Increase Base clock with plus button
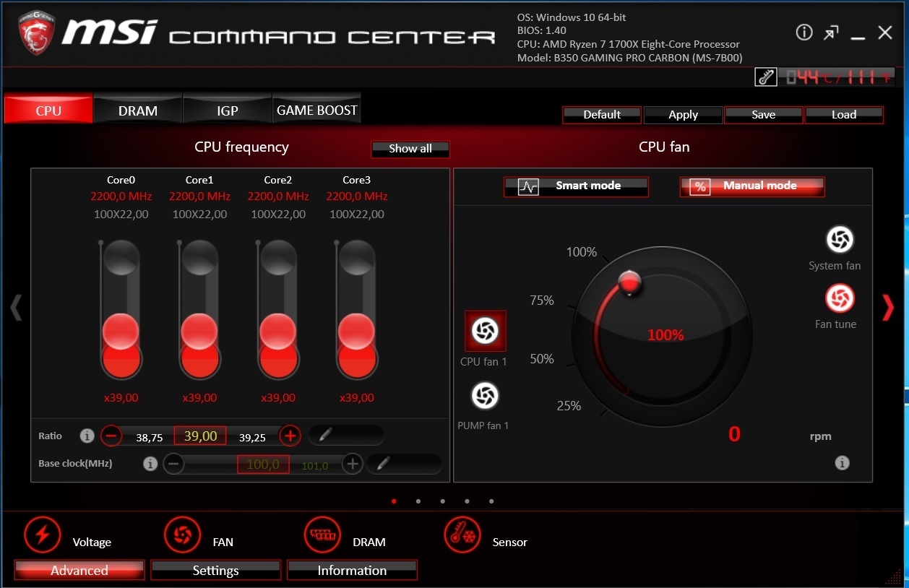 click(352, 464)
